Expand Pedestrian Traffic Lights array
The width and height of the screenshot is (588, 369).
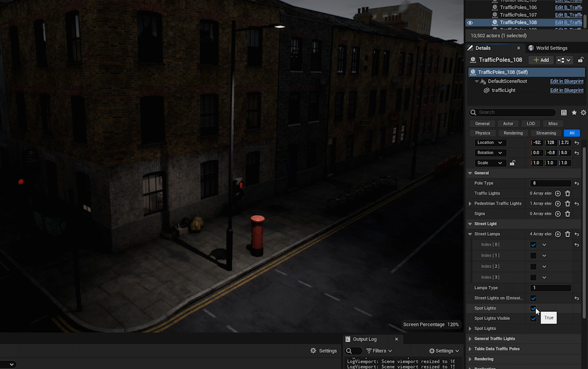pyautogui.click(x=470, y=204)
